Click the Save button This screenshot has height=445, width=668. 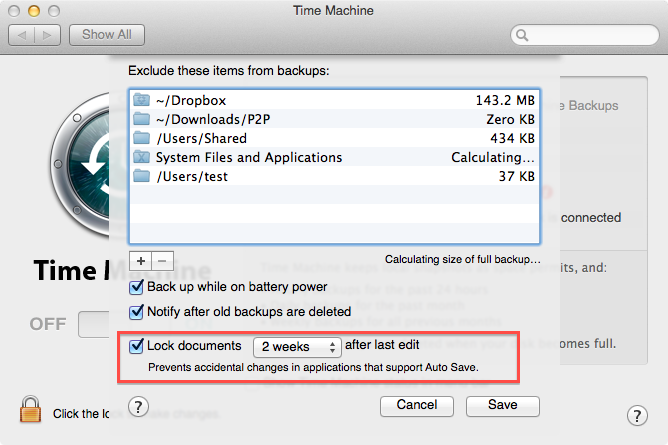point(503,405)
